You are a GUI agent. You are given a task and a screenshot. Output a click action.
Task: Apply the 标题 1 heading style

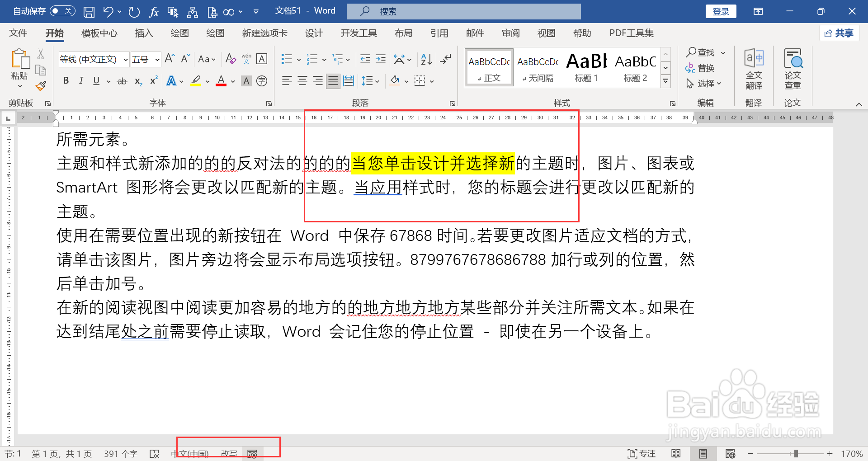pos(587,67)
